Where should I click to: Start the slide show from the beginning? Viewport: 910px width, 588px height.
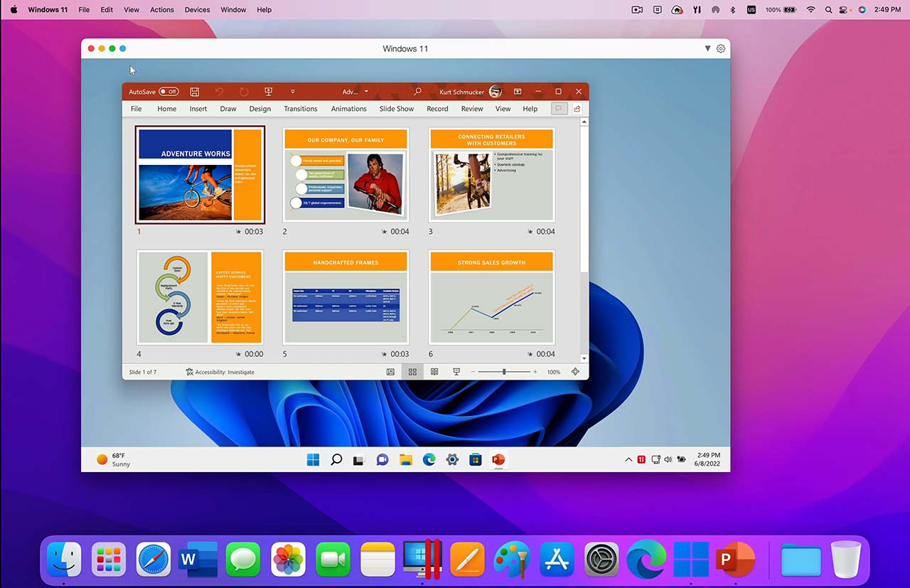coord(268,91)
